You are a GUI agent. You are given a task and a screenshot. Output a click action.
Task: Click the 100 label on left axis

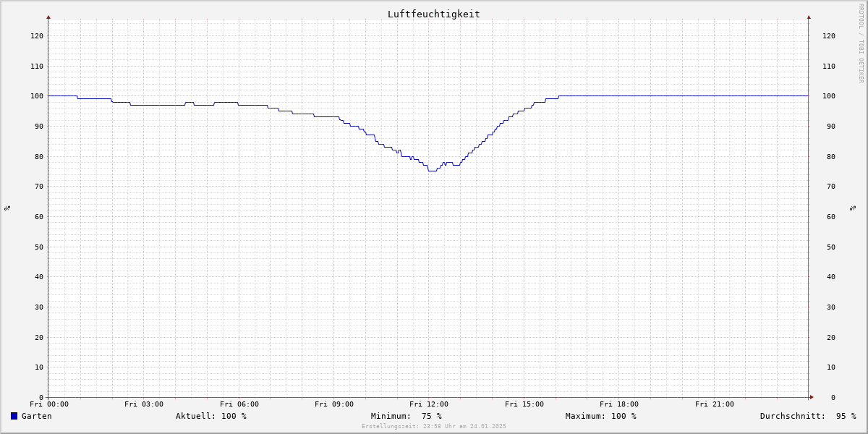[37, 96]
